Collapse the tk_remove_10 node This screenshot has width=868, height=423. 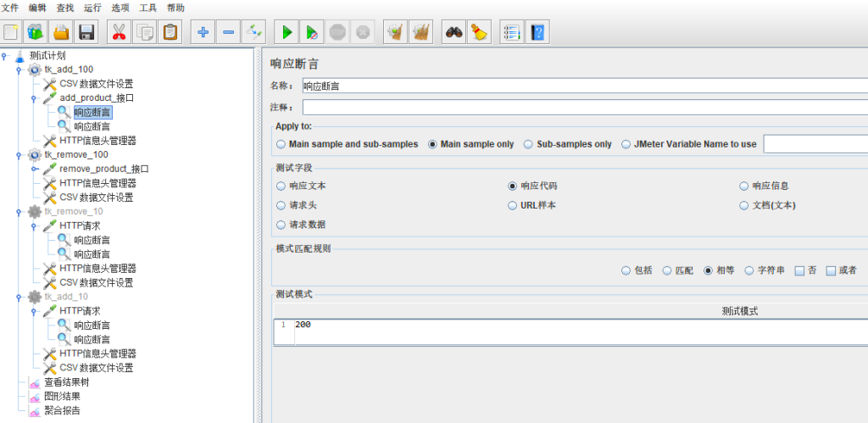pyautogui.click(x=19, y=212)
